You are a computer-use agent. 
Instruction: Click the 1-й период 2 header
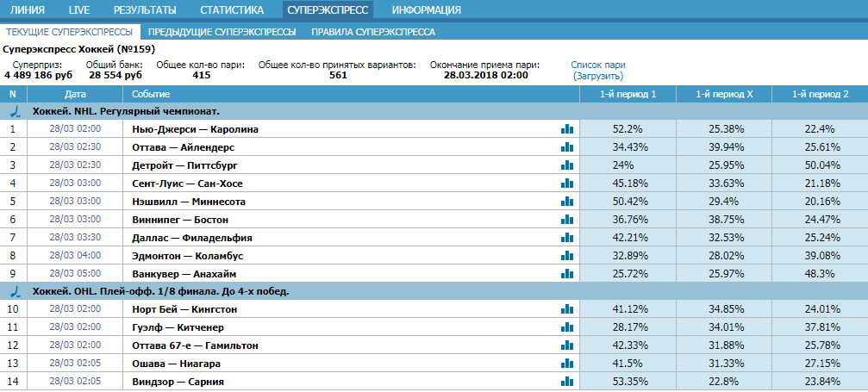(821, 94)
